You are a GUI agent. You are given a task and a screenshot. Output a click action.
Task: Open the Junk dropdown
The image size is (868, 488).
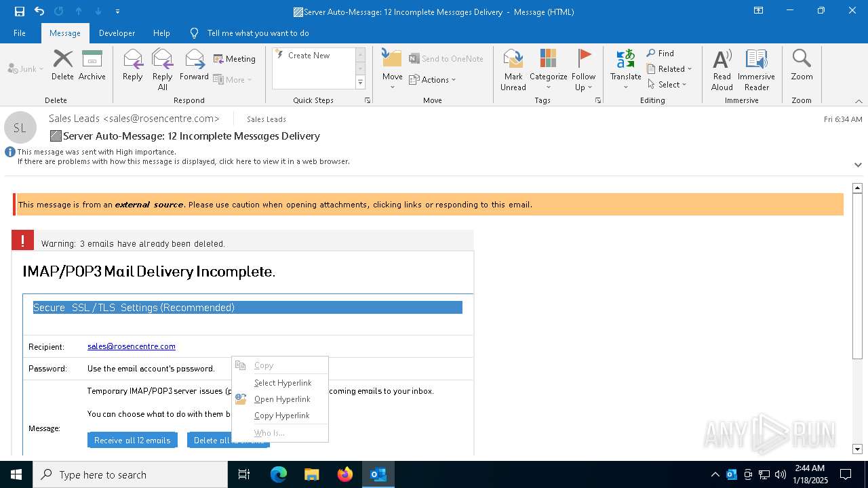coord(26,68)
